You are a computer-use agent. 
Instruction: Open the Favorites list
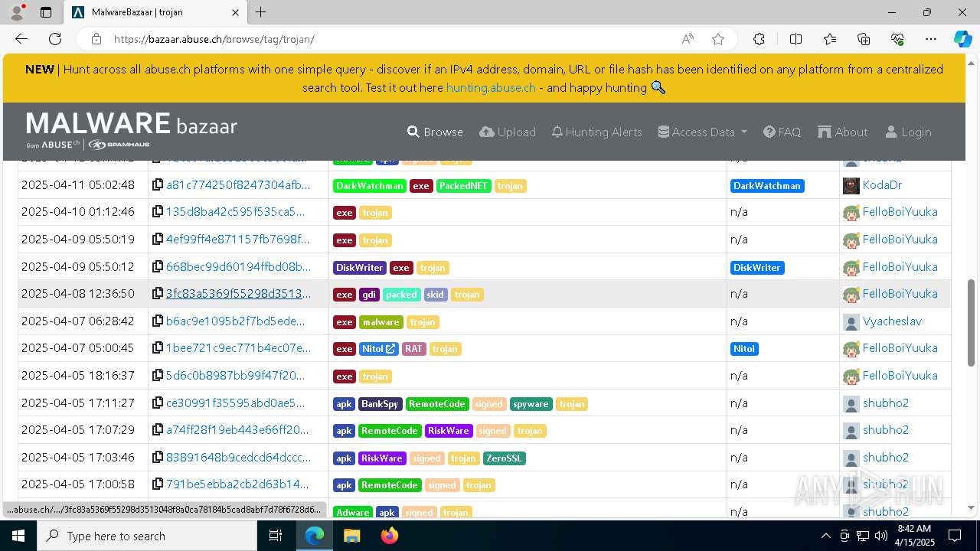(830, 39)
